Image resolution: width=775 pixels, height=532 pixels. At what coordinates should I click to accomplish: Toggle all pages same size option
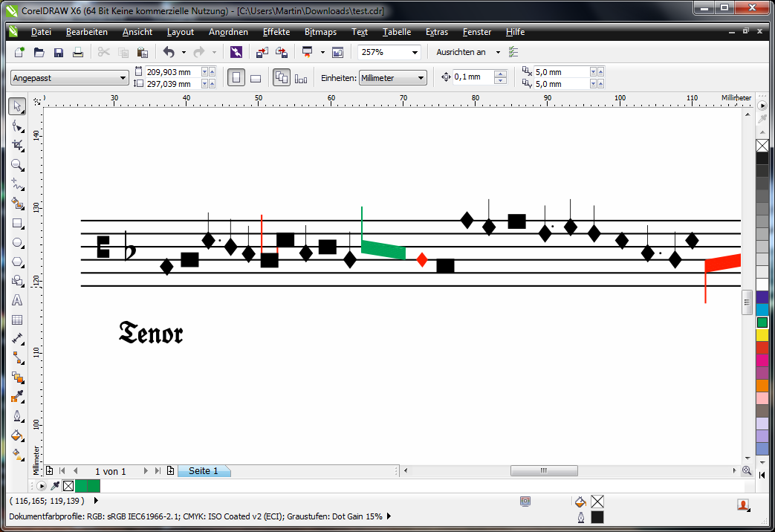click(x=282, y=77)
